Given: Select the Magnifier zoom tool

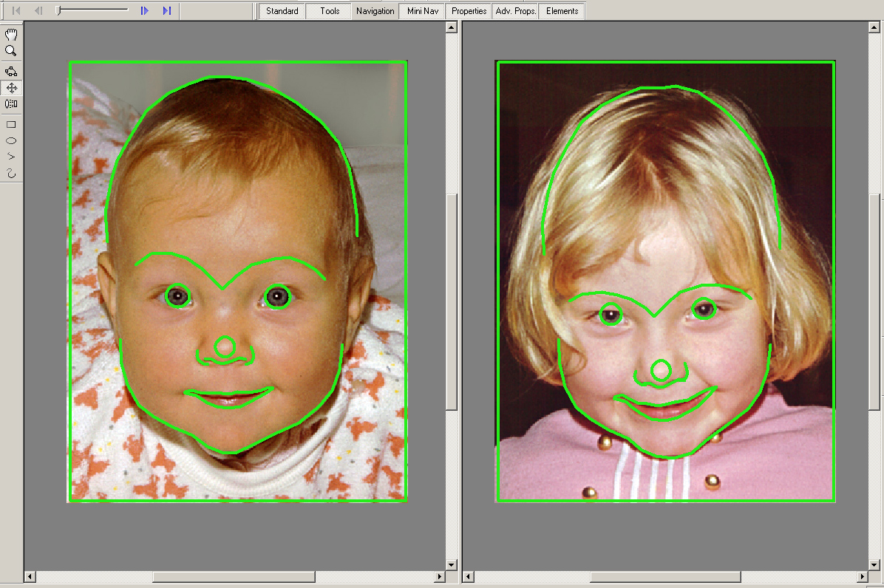Looking at the screenshot, I should point(10,51).
